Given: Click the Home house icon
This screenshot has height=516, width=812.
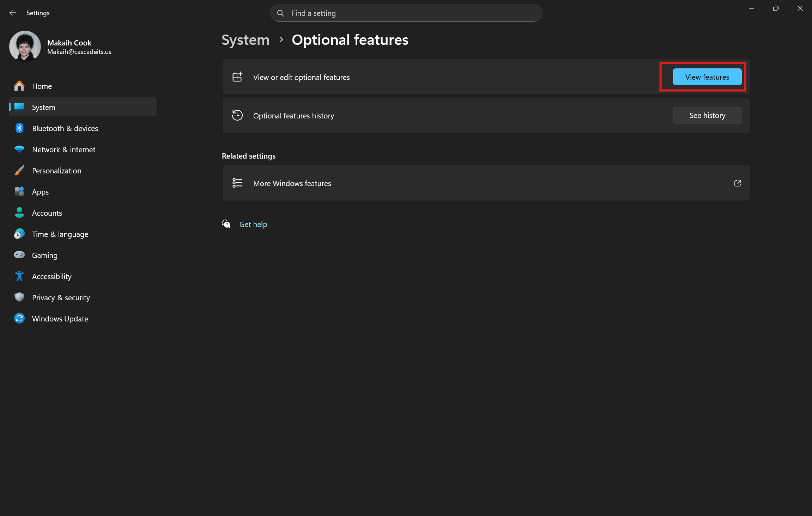Looking at the screenshot, I should coord(19,86).
